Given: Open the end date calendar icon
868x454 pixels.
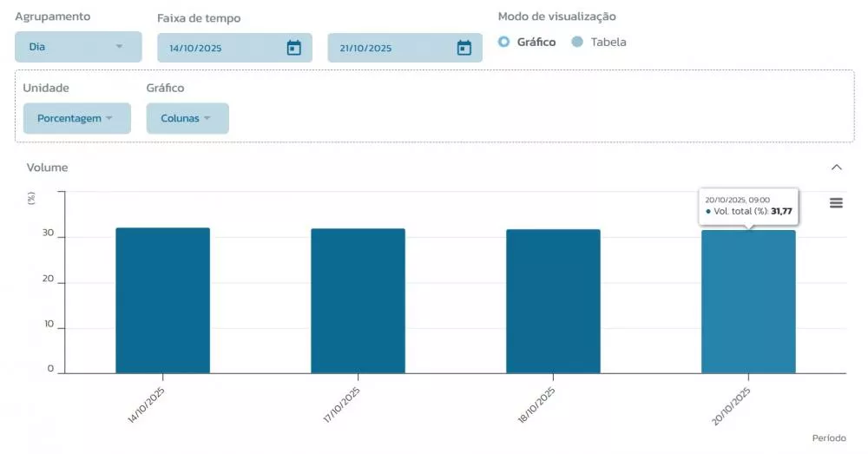Looking at the screenshot, I should 464,48.
